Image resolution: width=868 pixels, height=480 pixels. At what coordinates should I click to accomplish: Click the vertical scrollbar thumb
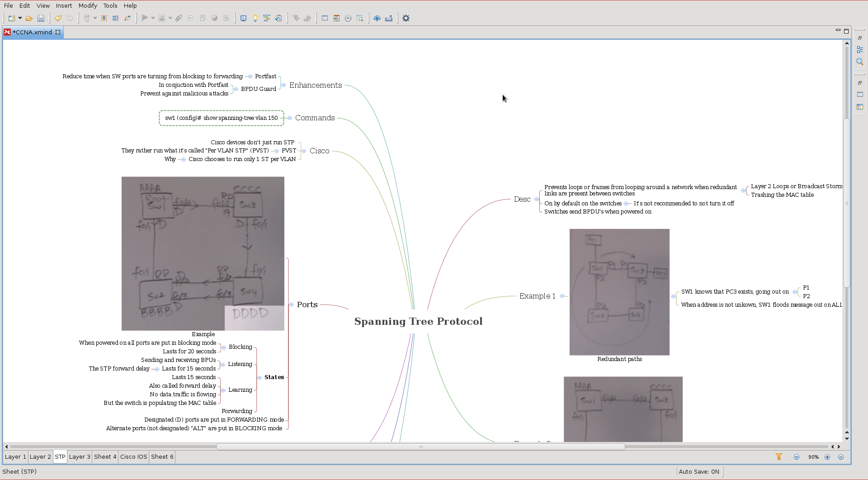847,202
